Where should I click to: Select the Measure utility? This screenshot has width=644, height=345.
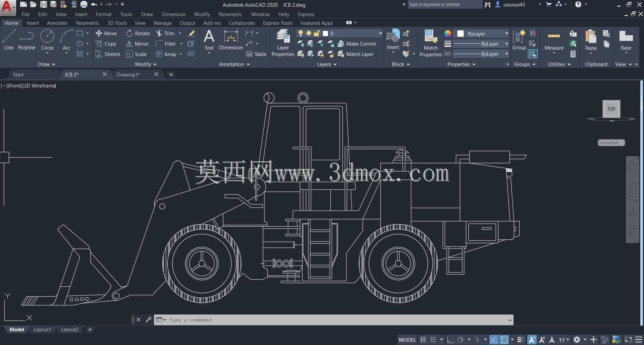click(x=554, y=42)
